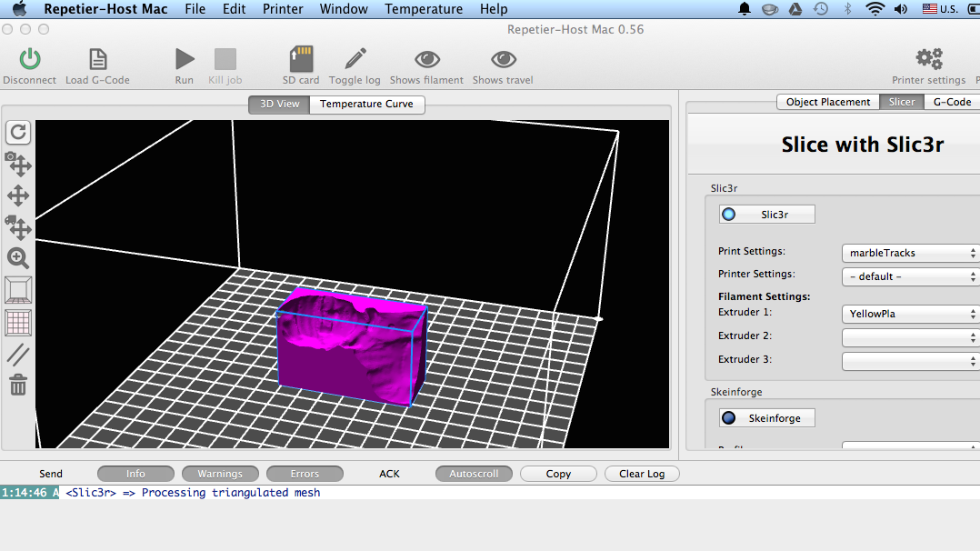
Task: Switch to the 3D View tab
Action: [x=279, y=104]
